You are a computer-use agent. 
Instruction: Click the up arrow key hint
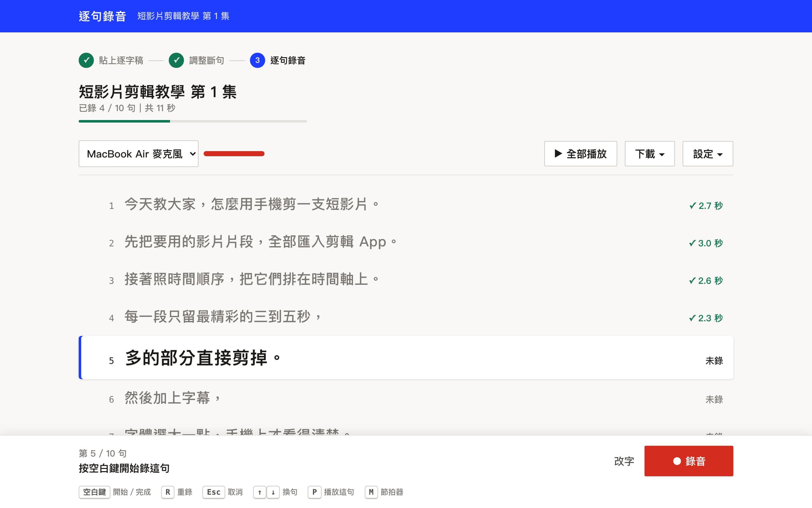(x=259, y=492)
